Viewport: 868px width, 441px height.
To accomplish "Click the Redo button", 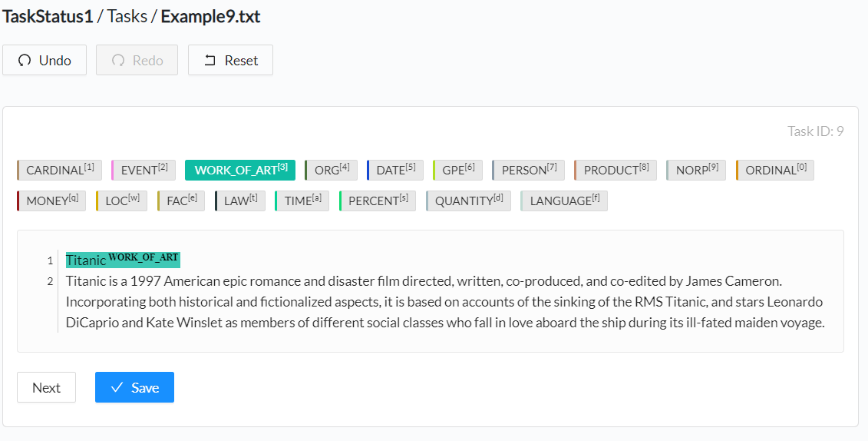I will 137,60.
